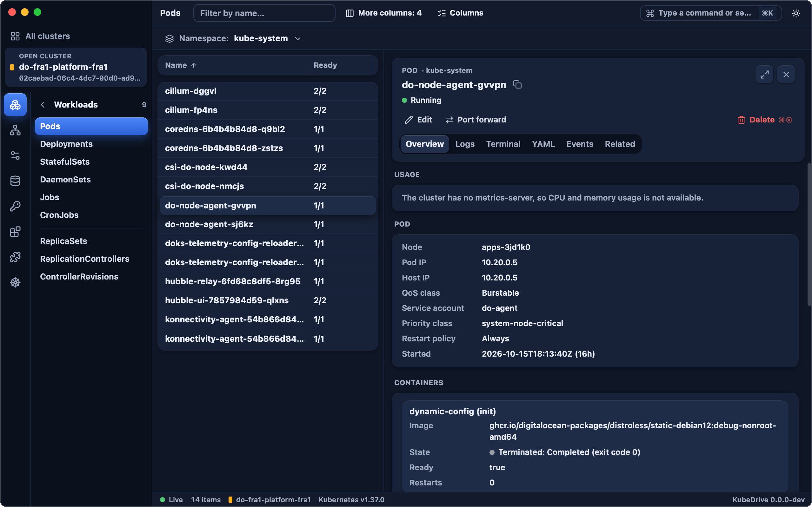Open the Helm wheel sidebar icon
Image resolution: width=812 pixels, height=507 pixels.
[x=15, y=282]
